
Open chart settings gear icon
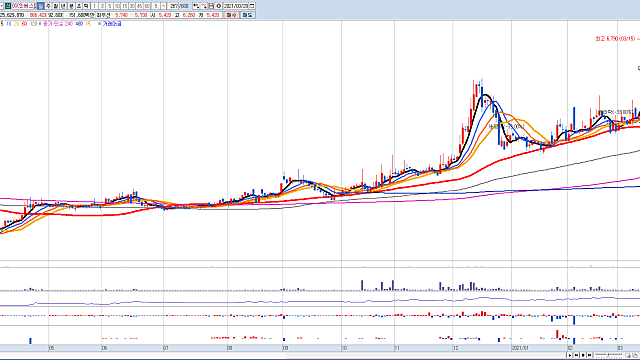coord(218,6)
